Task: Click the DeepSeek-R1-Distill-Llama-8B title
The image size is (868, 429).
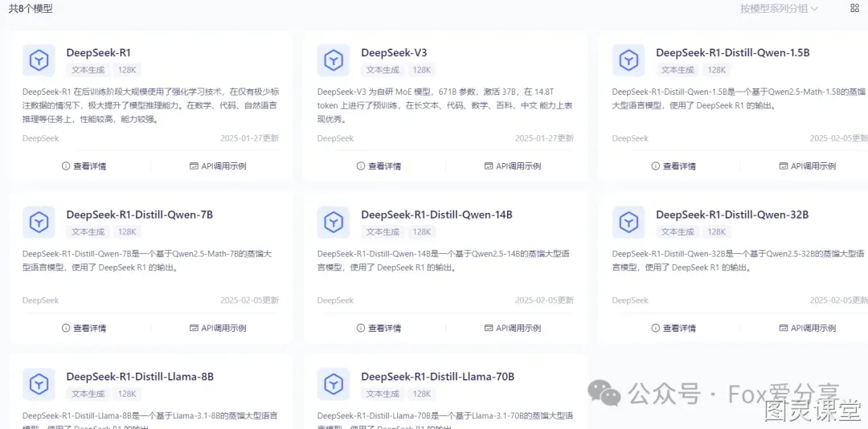Action: coord(140,377)
